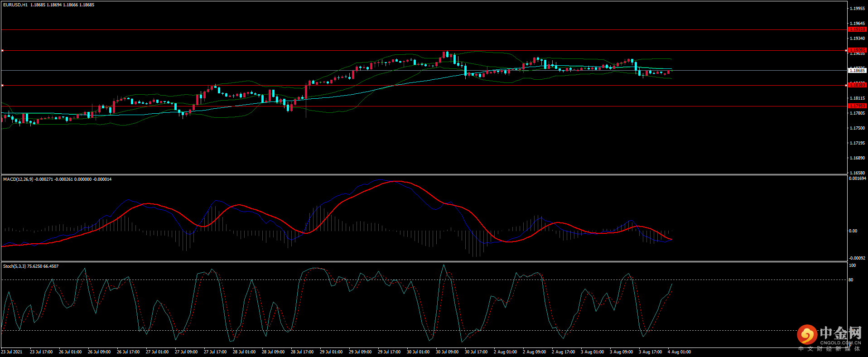
Task: Select the 1.19095 red price label
Action: coord(857,50)
